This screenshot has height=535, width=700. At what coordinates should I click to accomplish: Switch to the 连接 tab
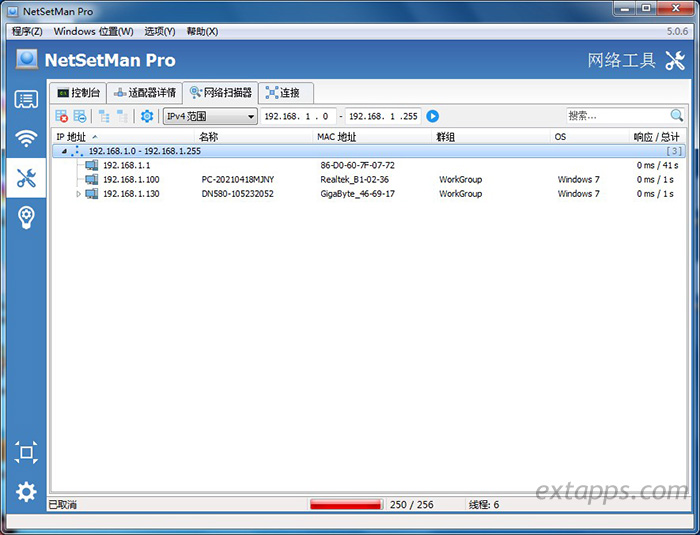click(286, 93)
